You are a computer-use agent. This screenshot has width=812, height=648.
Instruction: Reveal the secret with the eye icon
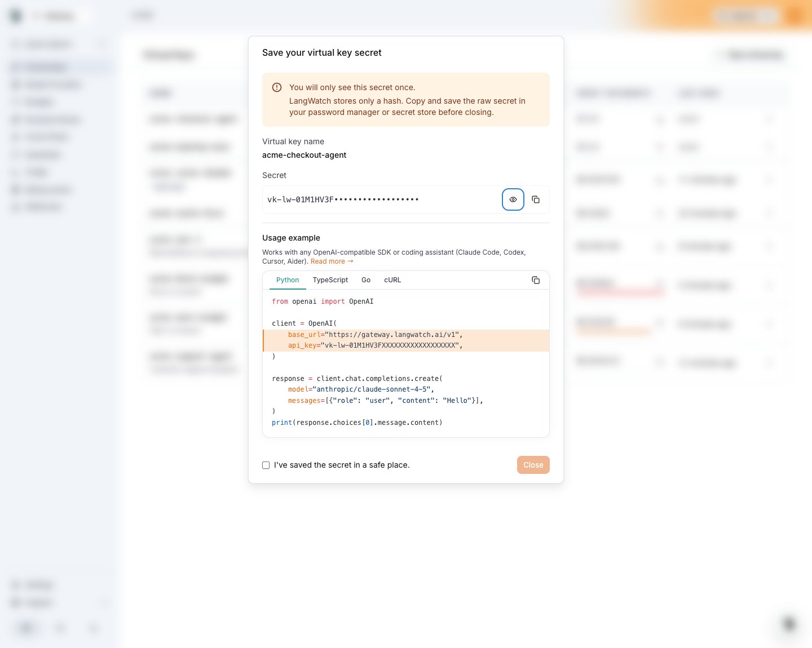tap(513, 199)
